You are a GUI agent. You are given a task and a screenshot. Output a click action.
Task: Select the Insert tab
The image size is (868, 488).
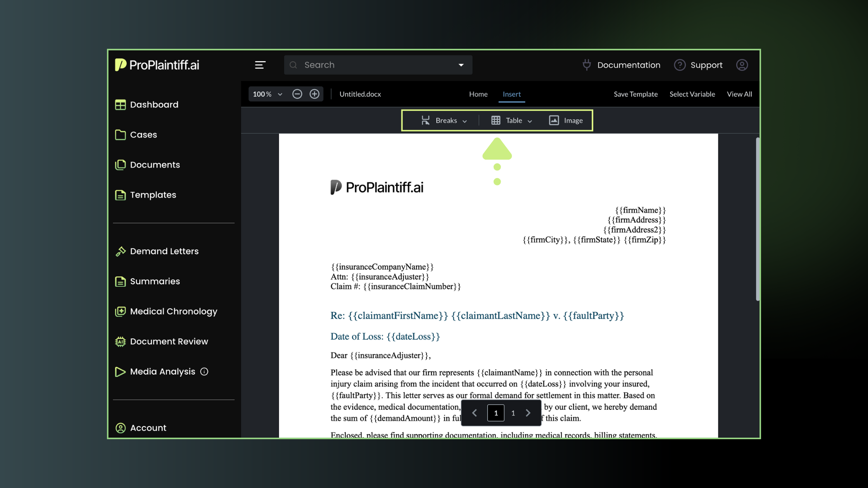pos(511,94)
